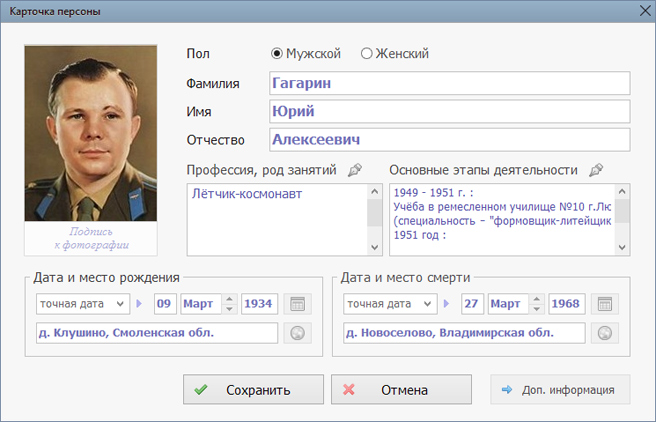The width and height of the screenshot is (656, 422).
Task: Click birth month field Март
Action: tap(200, 304)
